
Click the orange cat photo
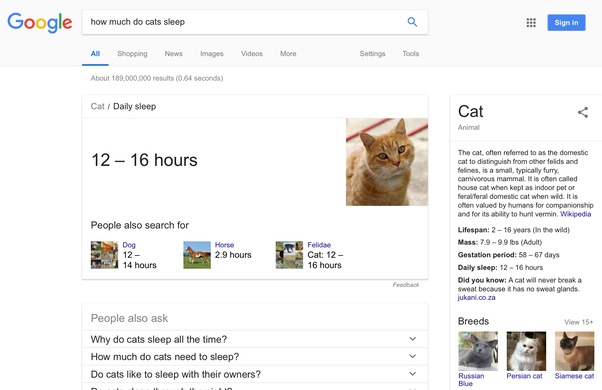(387, 162)
